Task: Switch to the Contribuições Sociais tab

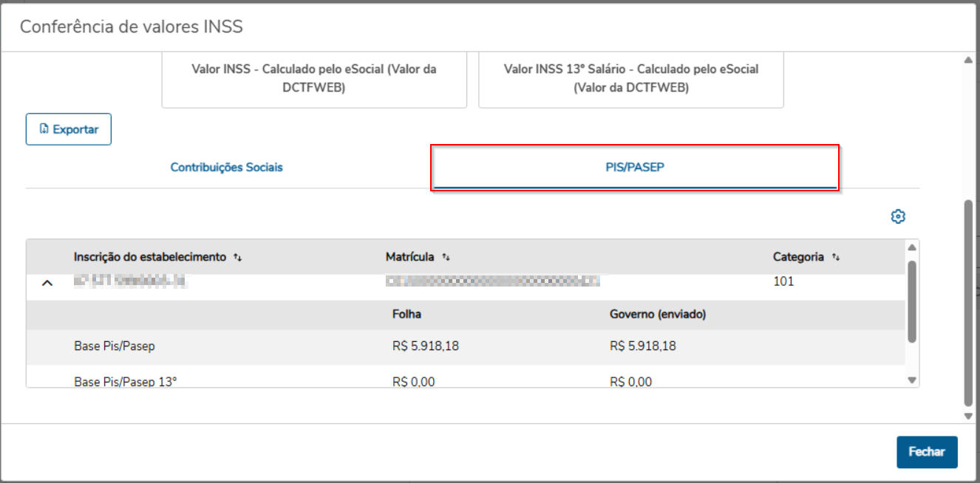Action: 226,168
